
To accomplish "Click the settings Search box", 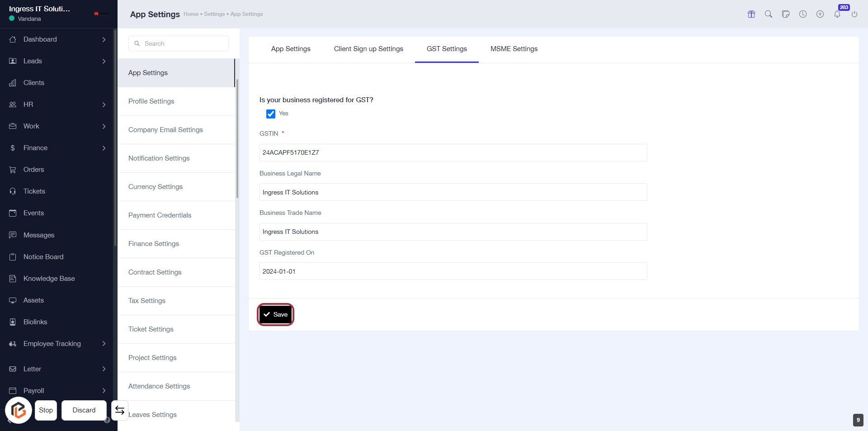I will 179,43.
